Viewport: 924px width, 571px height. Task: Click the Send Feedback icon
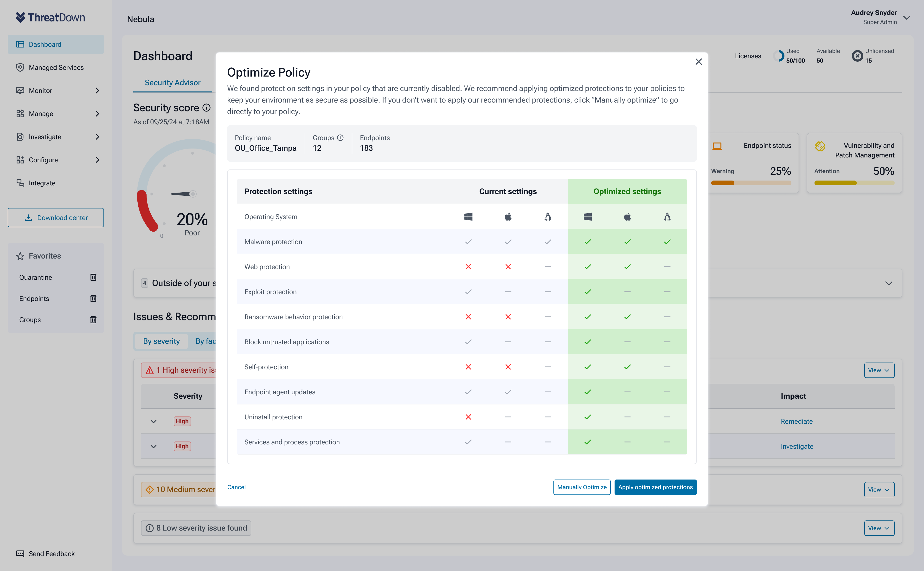pos(20,554)
